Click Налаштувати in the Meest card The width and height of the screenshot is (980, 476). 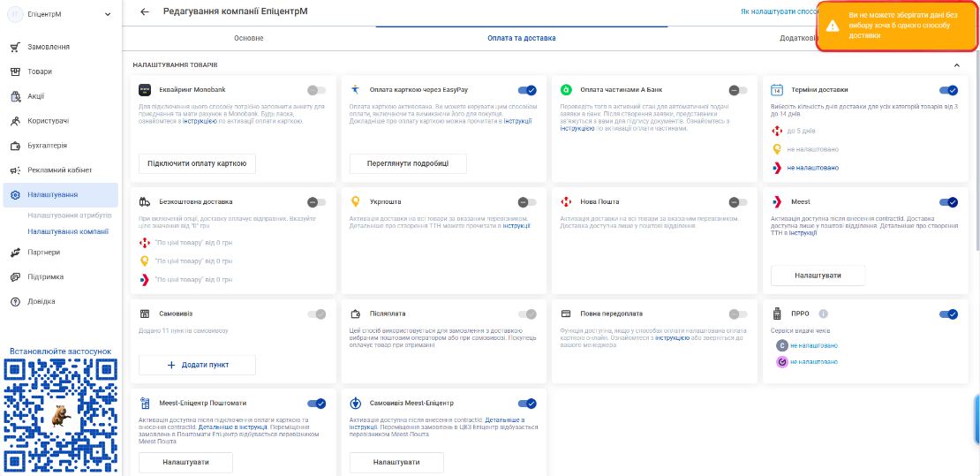[x=818, y=276]
